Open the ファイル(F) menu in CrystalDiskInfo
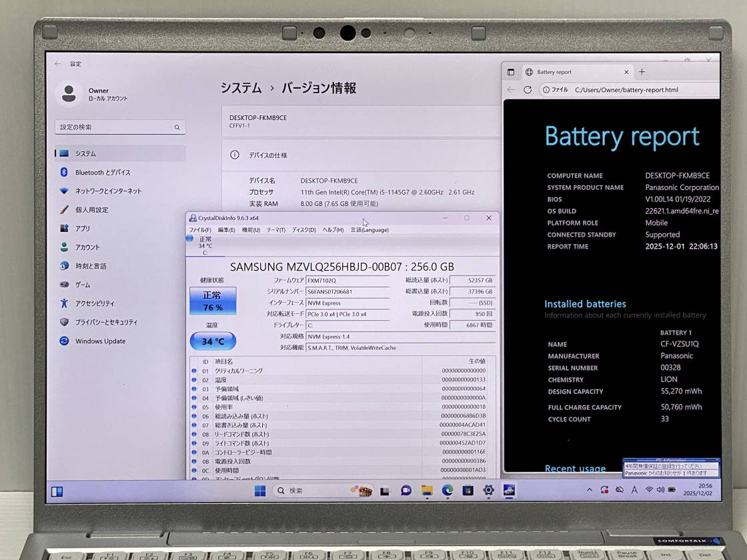 [198, 230]
